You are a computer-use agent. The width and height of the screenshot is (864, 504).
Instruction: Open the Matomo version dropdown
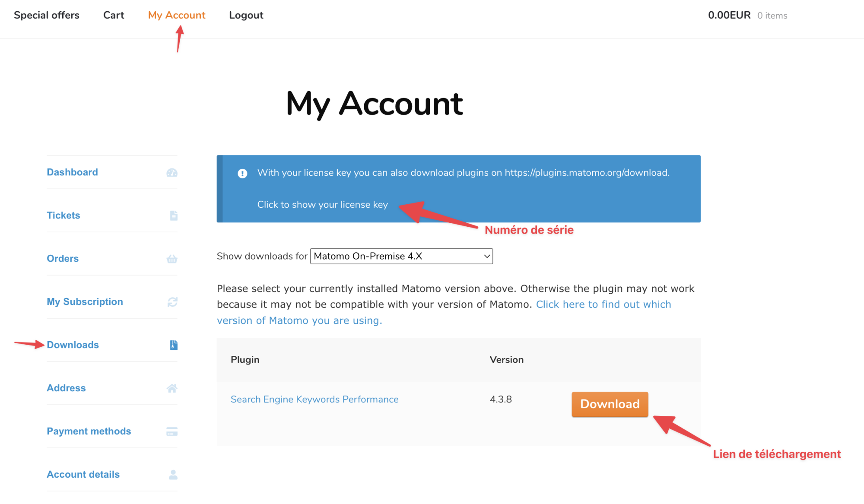tap(401, 256)
